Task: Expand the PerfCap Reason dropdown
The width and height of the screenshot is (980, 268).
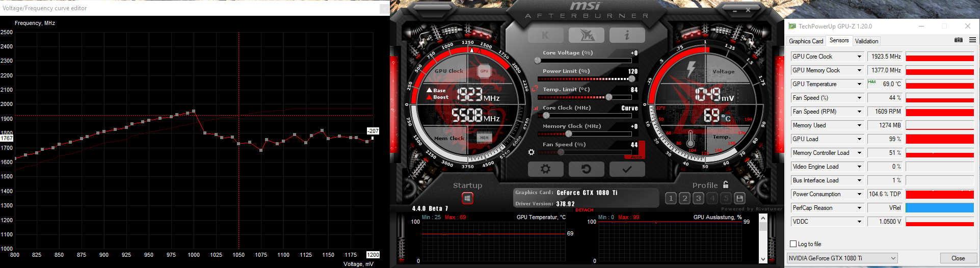Action: pos(859,208)
